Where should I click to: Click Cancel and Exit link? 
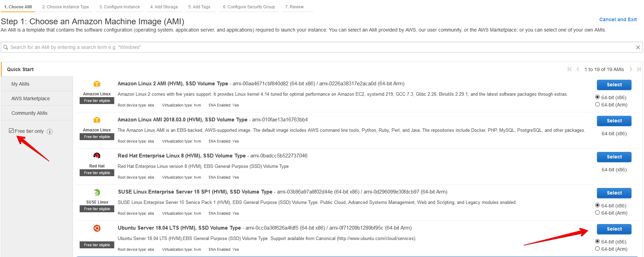(618, 19)
